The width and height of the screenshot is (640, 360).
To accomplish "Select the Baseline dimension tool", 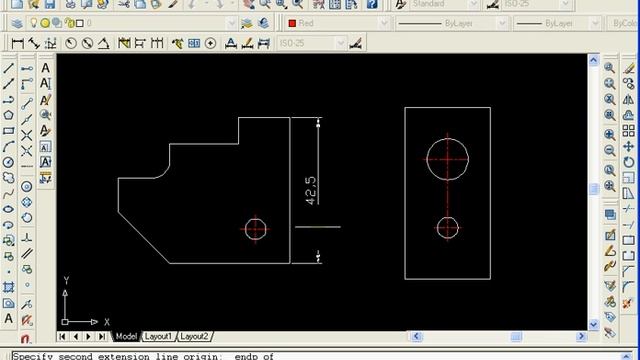I will click(x=140, y=43).
